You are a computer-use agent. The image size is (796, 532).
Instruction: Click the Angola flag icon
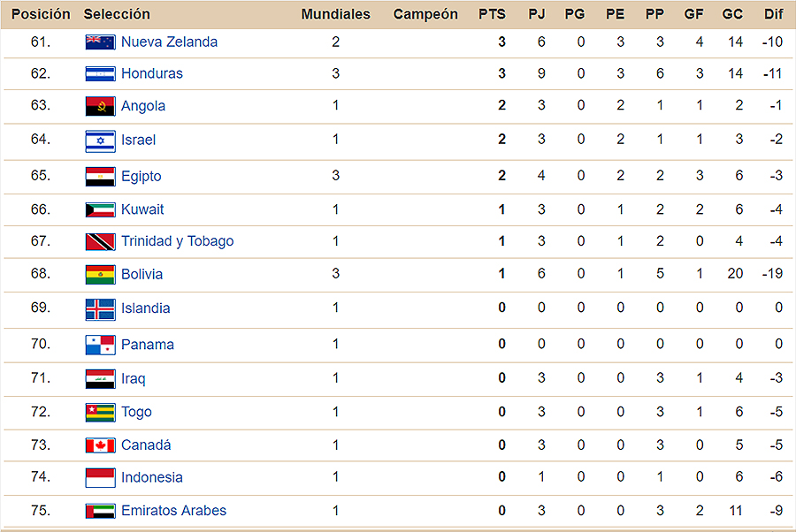click(100, 106)
